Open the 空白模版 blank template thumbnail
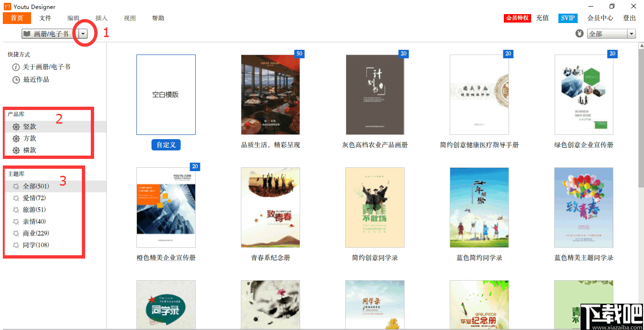Image resolution: width=644 pixels, height=330 pixels. (x=166, y=94)
